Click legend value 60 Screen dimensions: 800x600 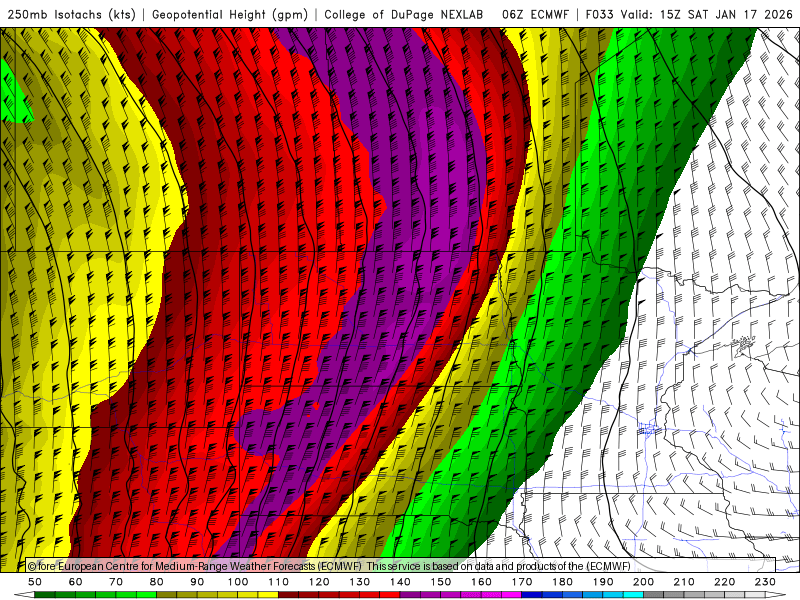pos(76,582)
